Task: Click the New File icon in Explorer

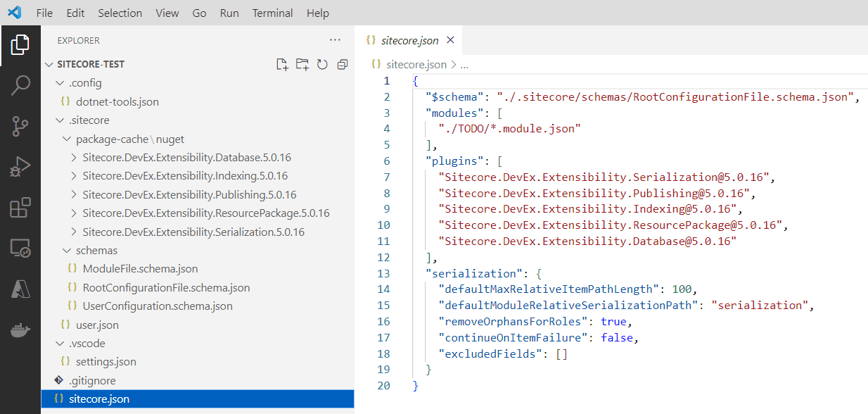Action: 282,65
